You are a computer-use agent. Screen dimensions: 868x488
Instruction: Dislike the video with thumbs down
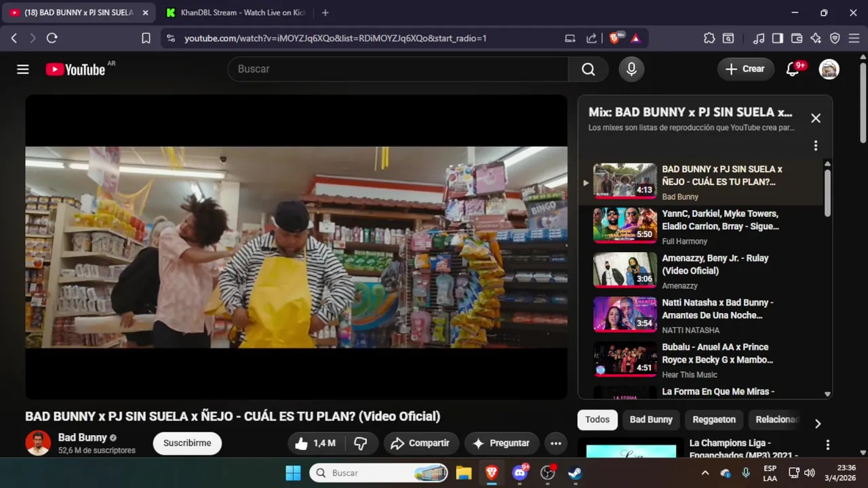pos(361,443)
